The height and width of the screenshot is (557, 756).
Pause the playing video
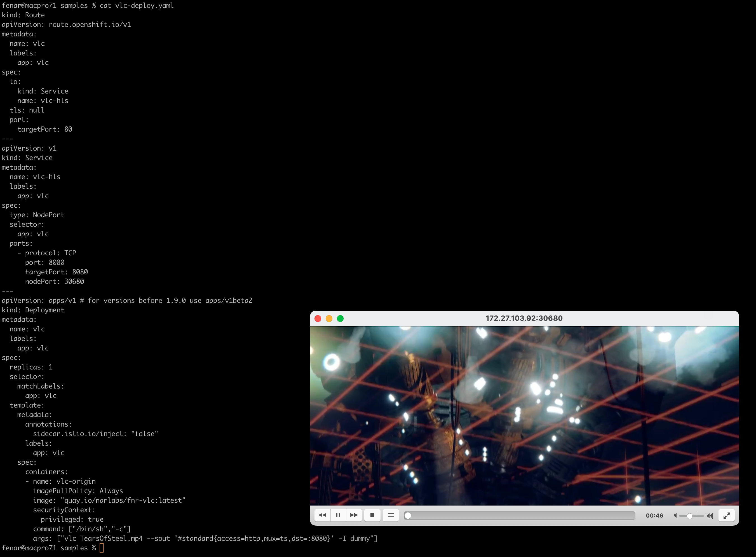[x=338, y=515]
